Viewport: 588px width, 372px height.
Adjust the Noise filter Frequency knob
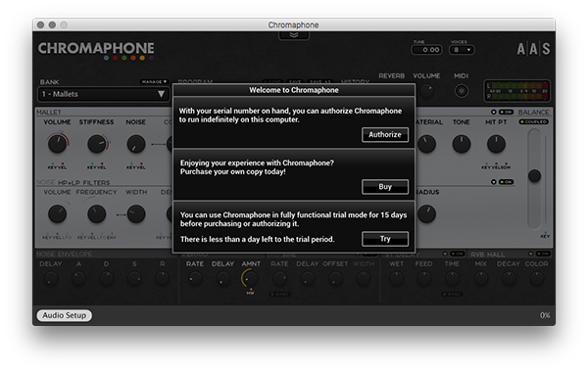[97, 214]
